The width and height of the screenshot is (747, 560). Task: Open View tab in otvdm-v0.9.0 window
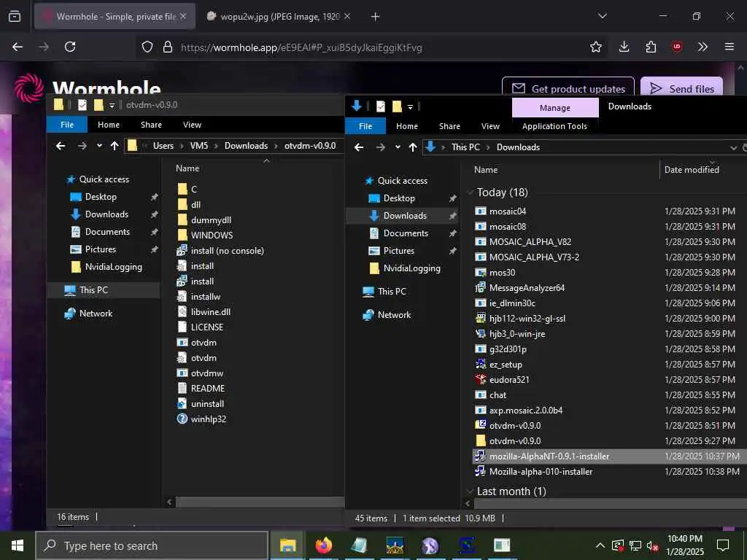[192, 125]
